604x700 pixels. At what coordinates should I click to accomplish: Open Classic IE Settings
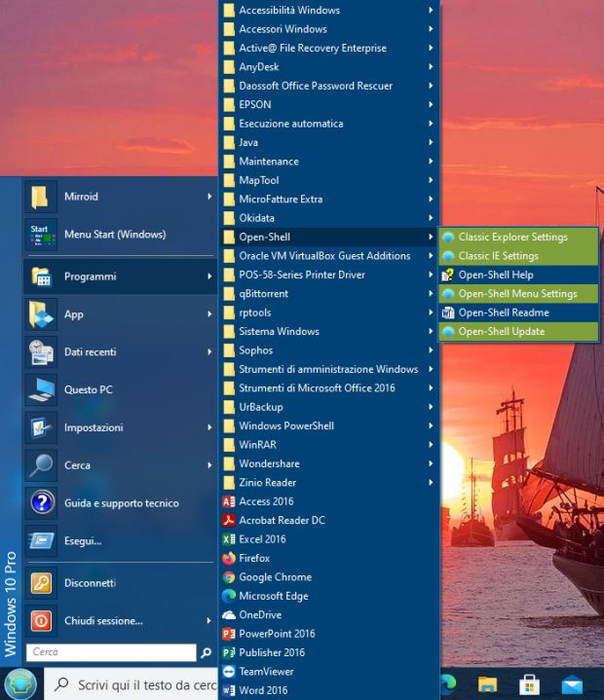[518, 256]
